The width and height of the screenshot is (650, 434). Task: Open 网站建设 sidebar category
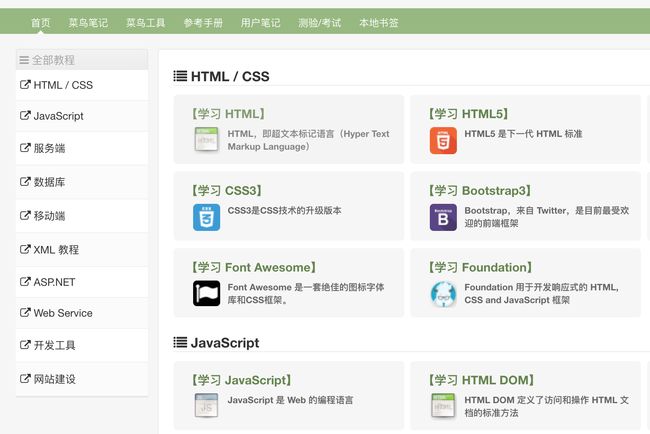point(82,379)
